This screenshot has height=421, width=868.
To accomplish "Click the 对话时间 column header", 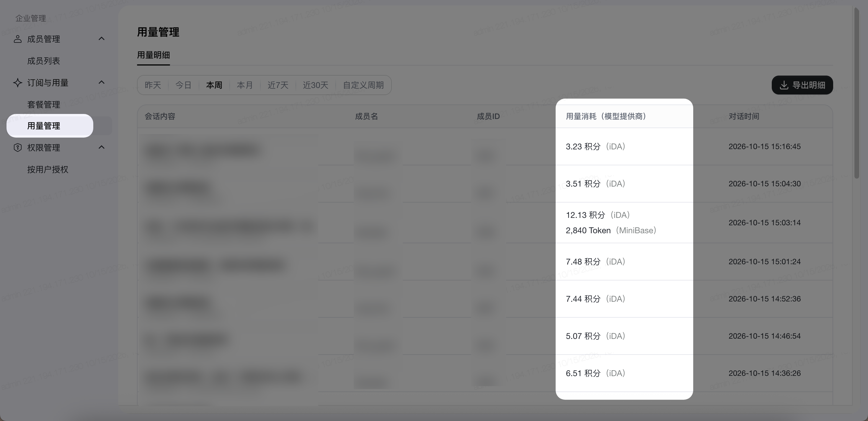I will point(744,116).
